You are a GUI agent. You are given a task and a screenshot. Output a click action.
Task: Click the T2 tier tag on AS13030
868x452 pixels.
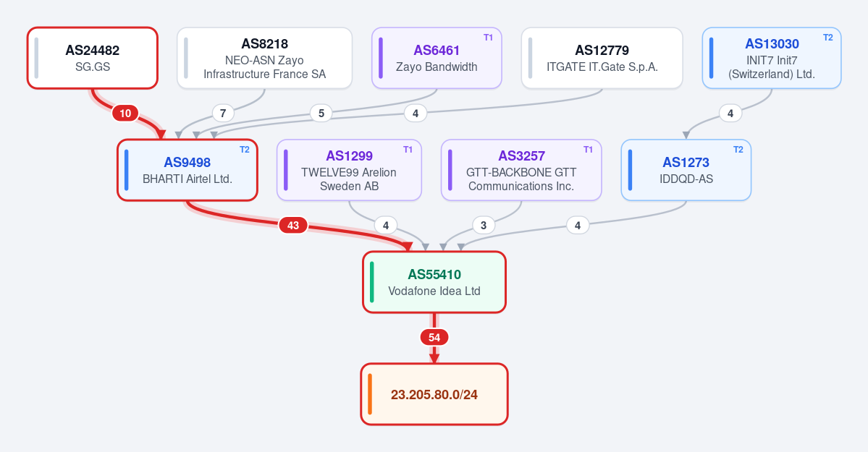[x=828, y=38]
